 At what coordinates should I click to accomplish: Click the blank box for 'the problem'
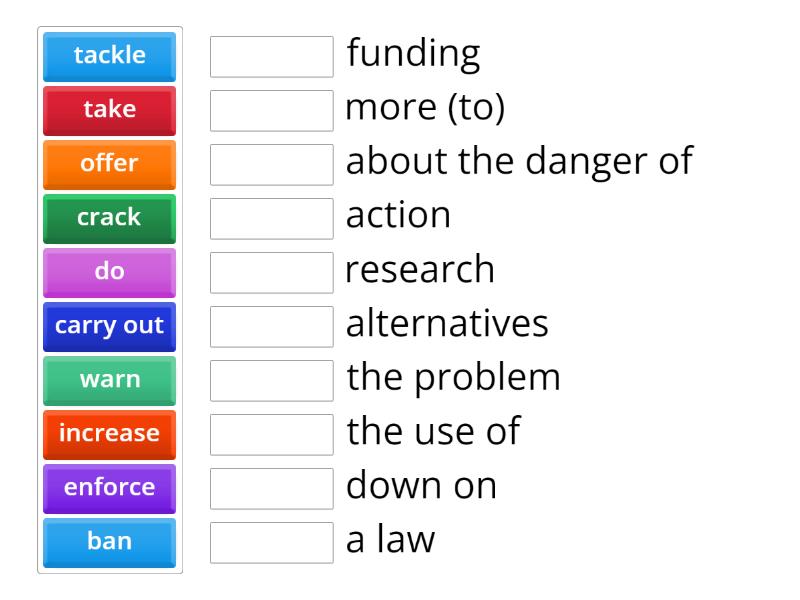click(271, 381)
